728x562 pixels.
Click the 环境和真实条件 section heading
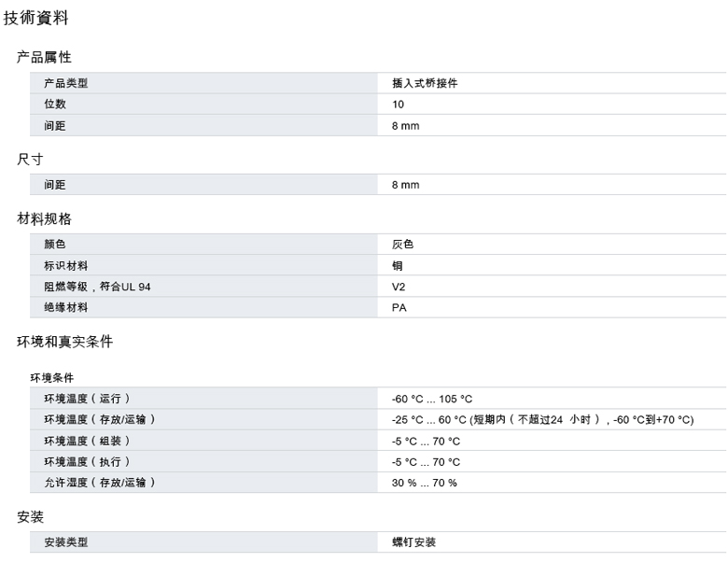click(64, 342)
